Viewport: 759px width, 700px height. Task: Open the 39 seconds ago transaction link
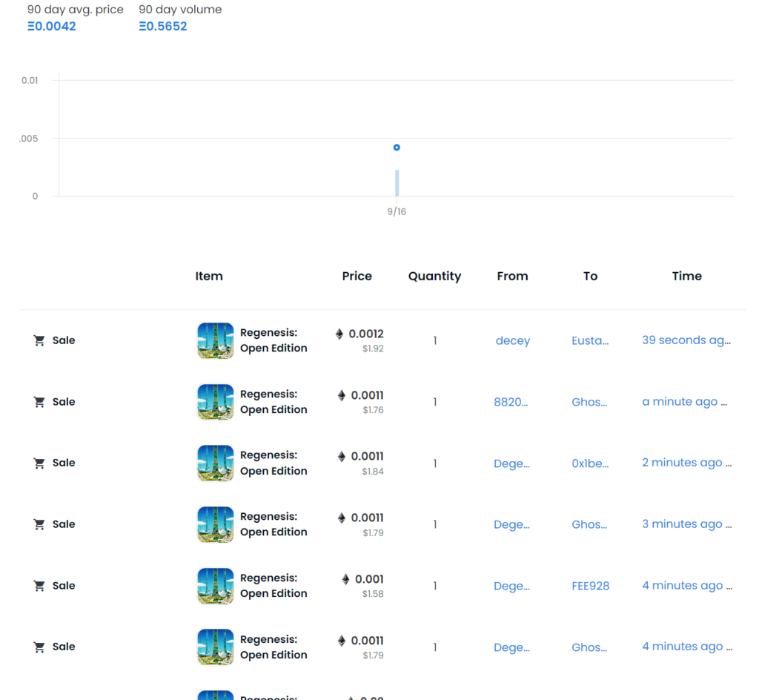click(686, 340)
